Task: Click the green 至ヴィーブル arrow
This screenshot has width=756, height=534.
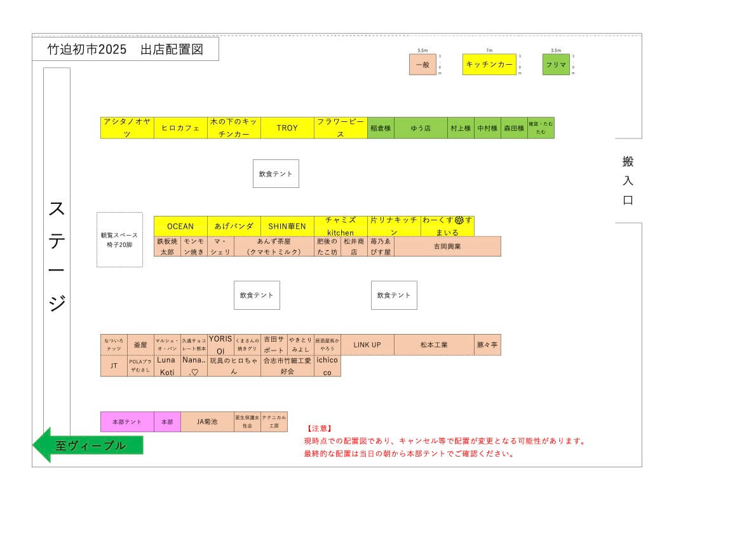Action: 88,445
